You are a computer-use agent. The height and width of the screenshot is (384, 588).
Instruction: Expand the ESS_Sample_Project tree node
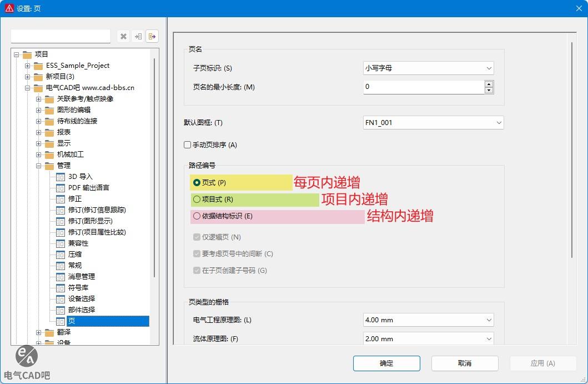click(x=27, y=66)
